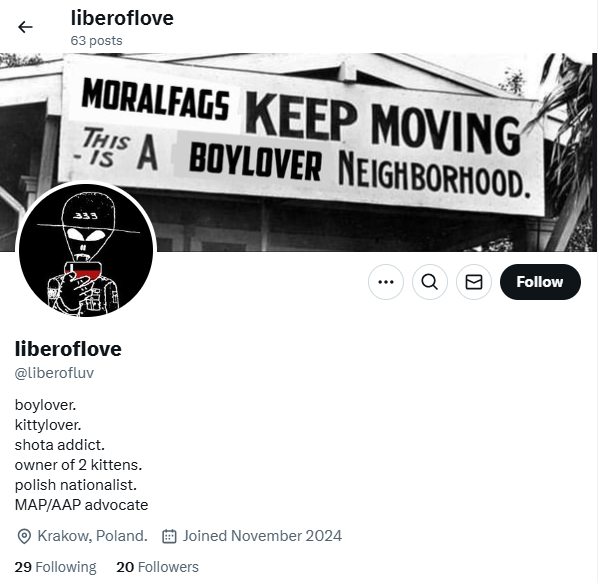
Task: Select the Krakow, Poland location text
Action: click(x=92, y=536)
